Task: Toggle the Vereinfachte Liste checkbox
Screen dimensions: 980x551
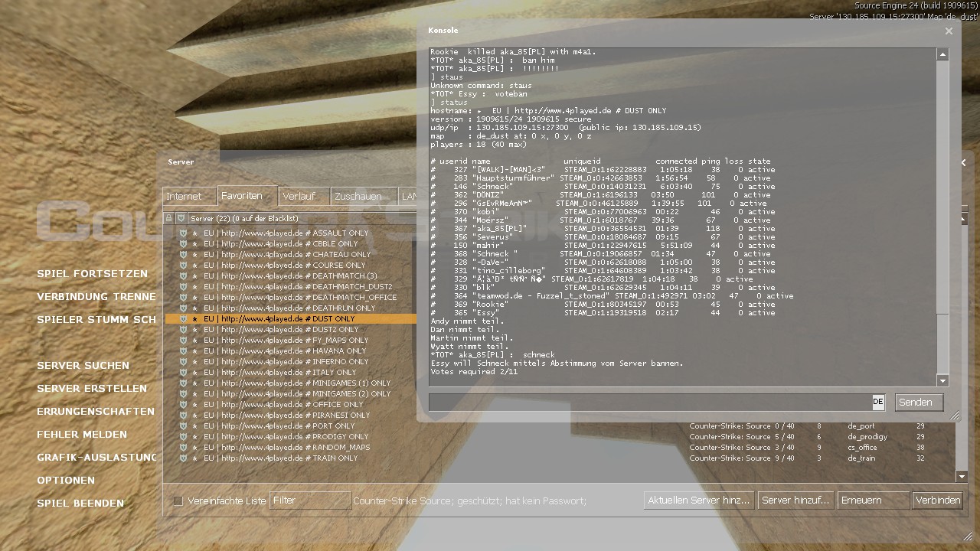Action: coord(178,500)
